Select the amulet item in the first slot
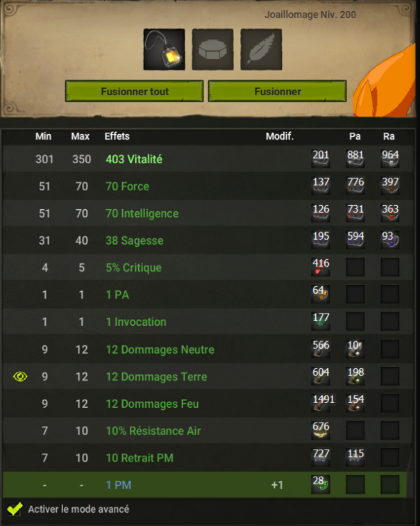The width and height of the screenshot is (420, 526). pos(165,49)
